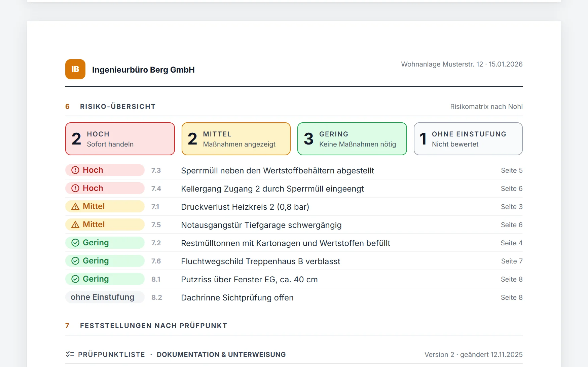The width and height of the screenshot is (588, 367).
Task: Click 'Ingenieurbüro Berg GmbH' company name
Action: [143, 70]
